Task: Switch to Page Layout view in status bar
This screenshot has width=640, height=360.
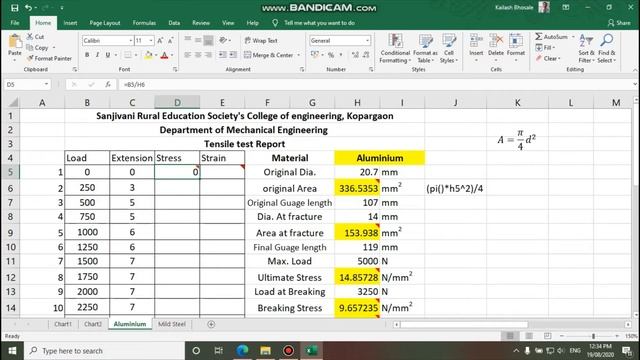Action: [x=529, y=336]
